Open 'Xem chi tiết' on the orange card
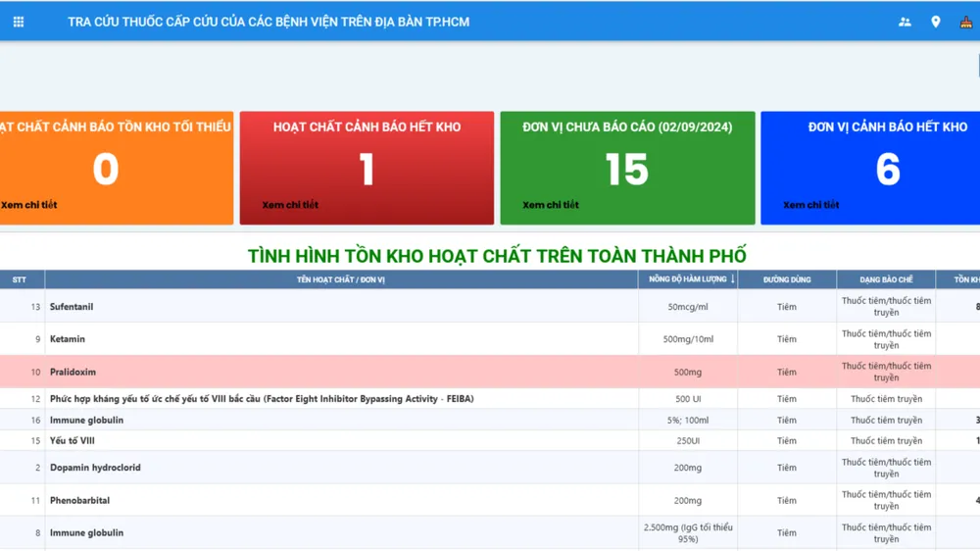The image size is (980, 551). [x=28, y=205]
